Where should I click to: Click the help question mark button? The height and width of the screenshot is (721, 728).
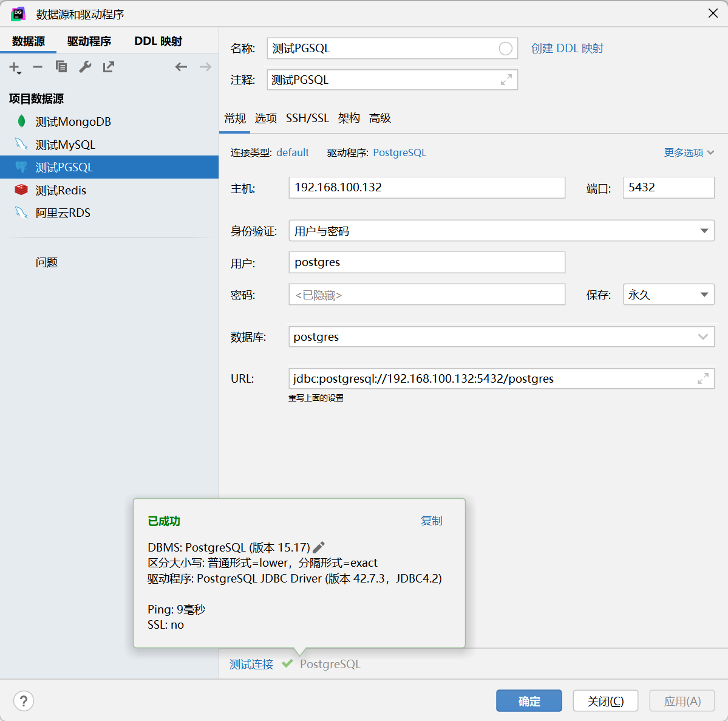click(24, 701)
